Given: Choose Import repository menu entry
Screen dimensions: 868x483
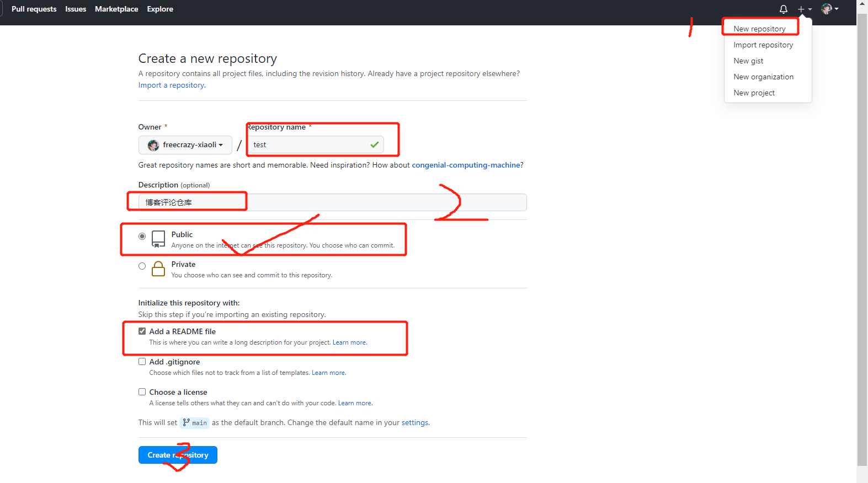Looking at the screenshot, I should click(763, 45).
